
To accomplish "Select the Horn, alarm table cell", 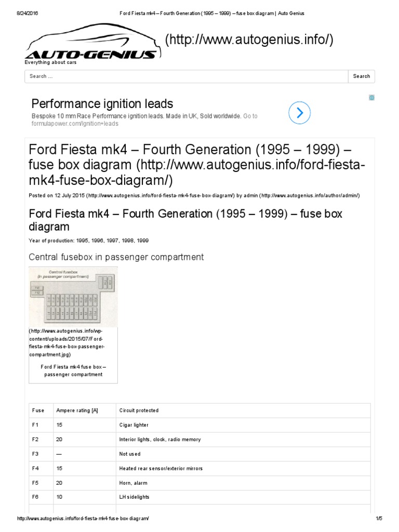I will click(133, 483).
